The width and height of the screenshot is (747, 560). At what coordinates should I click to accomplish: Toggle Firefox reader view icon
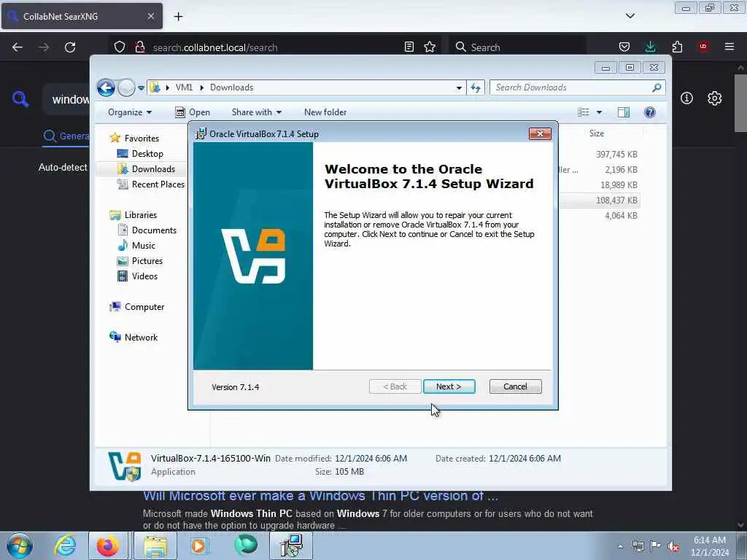coord(409,47)
